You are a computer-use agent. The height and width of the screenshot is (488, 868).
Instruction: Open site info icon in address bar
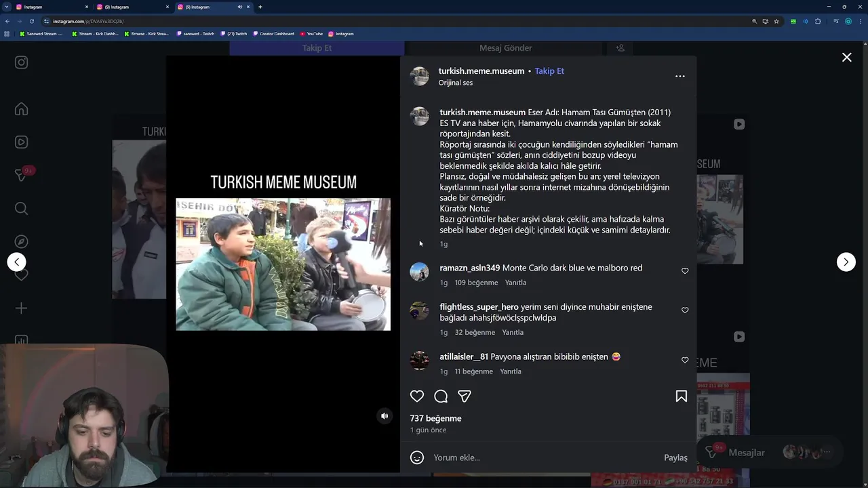[x=46, y=21]
